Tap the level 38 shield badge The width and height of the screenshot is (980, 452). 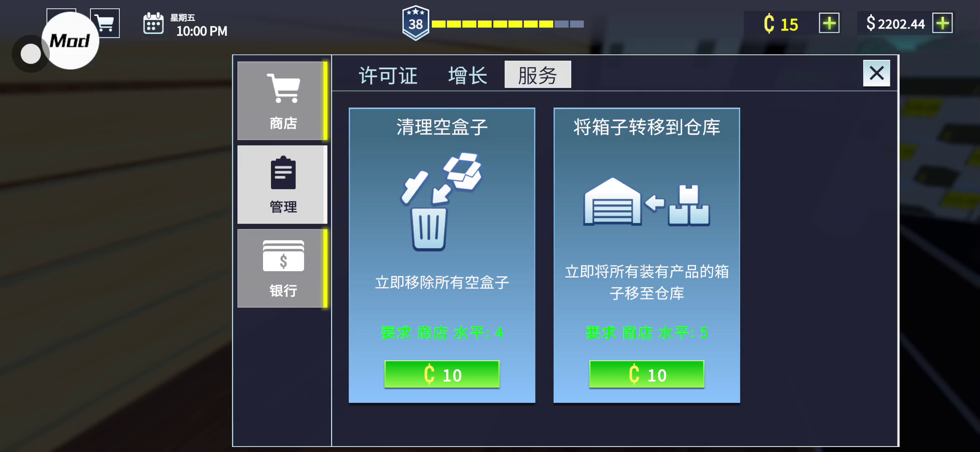[415, 23]
